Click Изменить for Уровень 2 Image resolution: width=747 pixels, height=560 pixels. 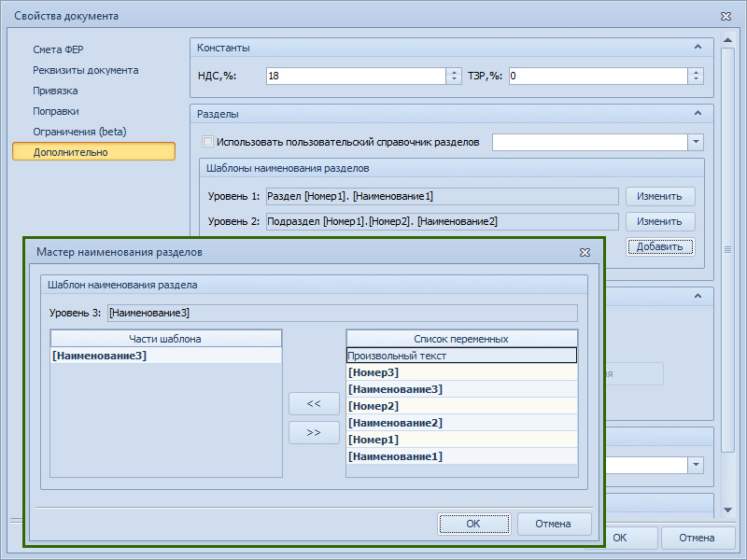pyautogui.click(x=660, y=221)
